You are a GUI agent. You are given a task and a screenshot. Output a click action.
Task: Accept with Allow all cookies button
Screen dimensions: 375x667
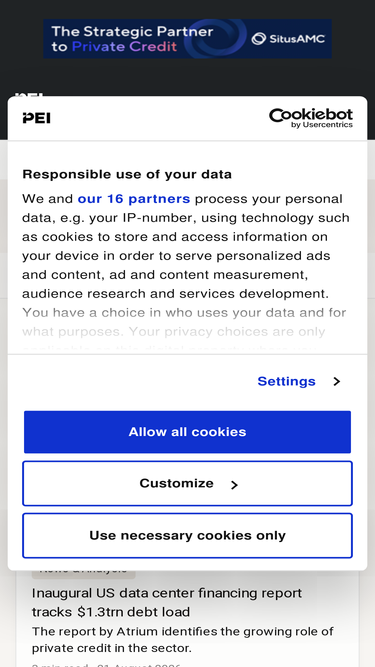tap(188, 432)
